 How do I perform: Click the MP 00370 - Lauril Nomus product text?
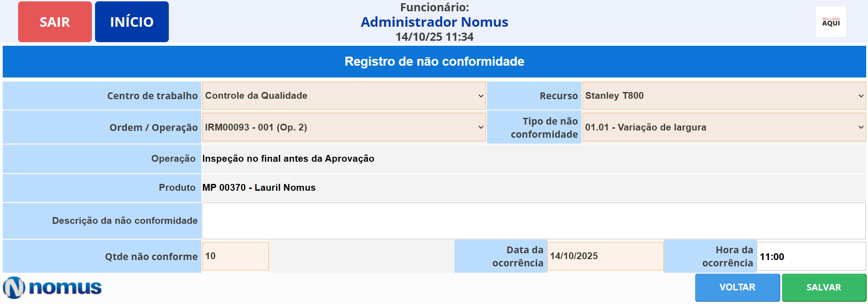click(x=259, y=188)
